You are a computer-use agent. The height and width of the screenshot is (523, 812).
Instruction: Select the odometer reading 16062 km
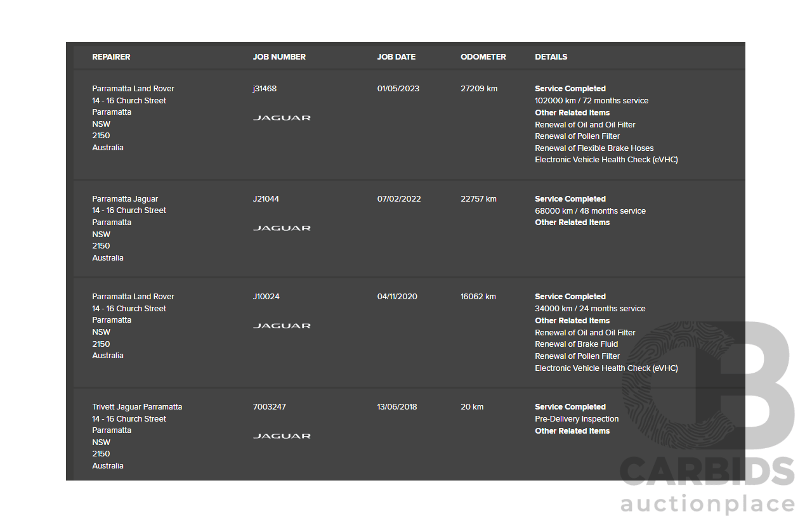pyautogui.click(x=478, y=297)
